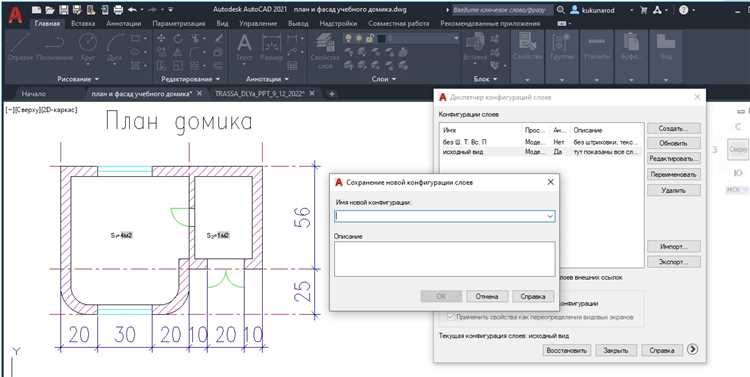Open the Autodesk App Store cart icon
Screen dimensions: 750x377
click(x=644, y=10)
